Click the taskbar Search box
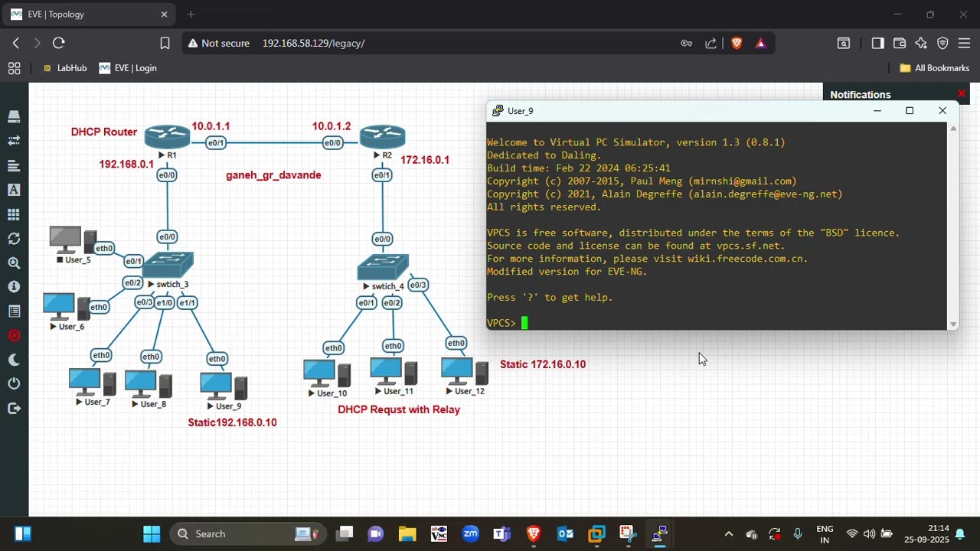The height and width of the screenshot is (551, 980). tap(247, 533)
